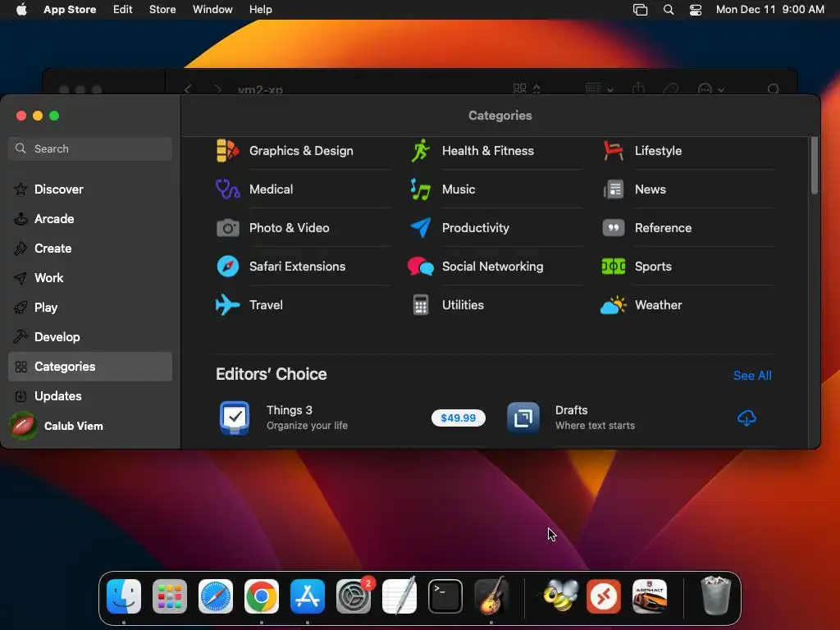
Task: Open Finder from the Dock
Action: (x=124, y=596)
